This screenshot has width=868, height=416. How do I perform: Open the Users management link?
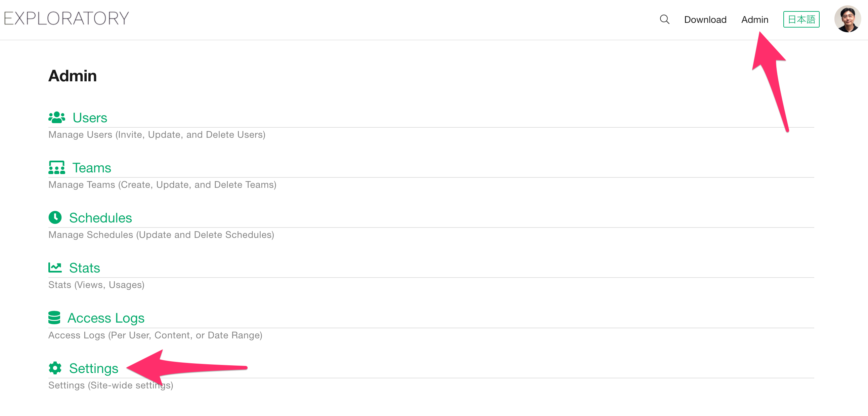pos(90,118)
